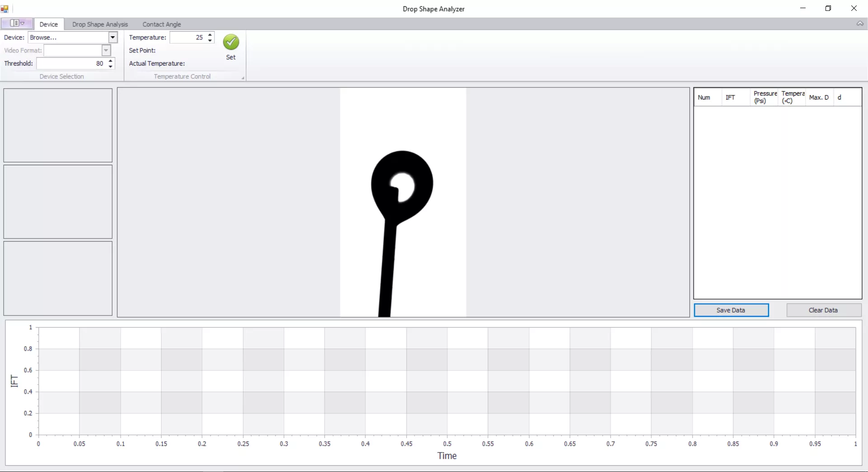
Task: Click inside the Temperature input field
Action: coord(188,38)
